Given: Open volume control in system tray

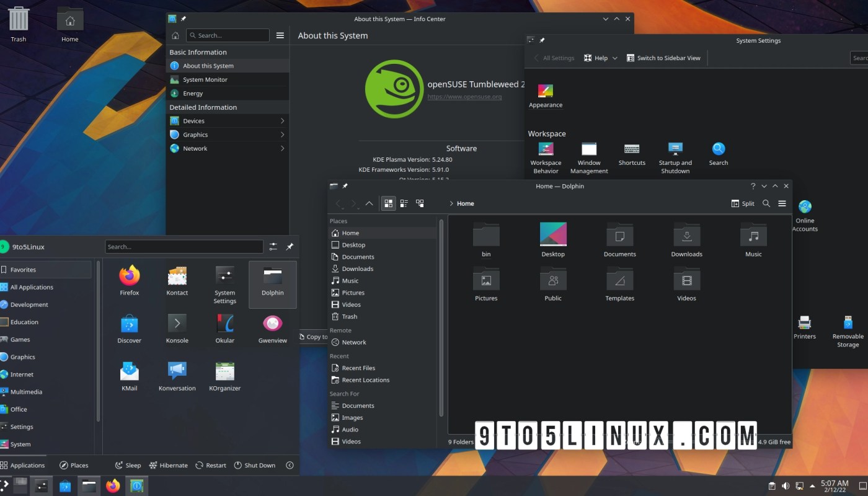Looking at the screenshot, I should click(786, 485).
